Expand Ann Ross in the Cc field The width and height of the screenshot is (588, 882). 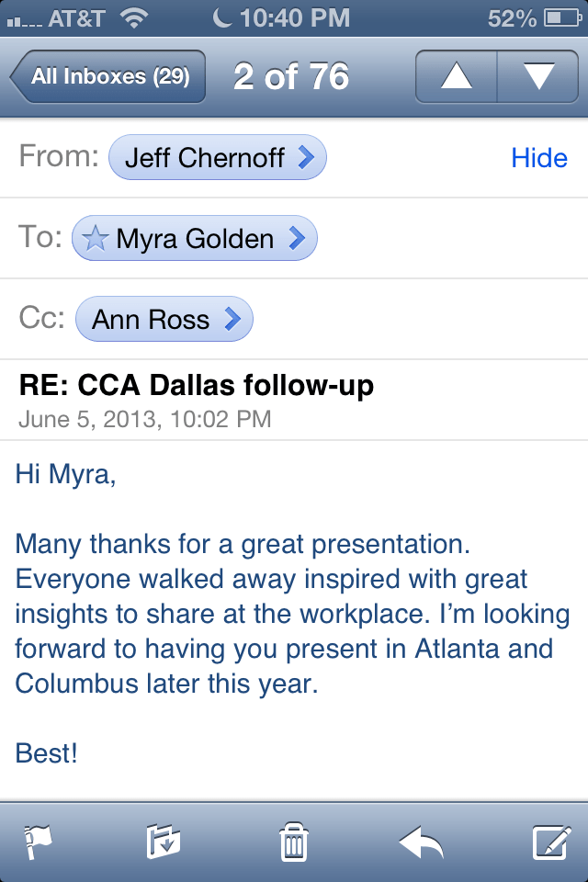[164, 319]
